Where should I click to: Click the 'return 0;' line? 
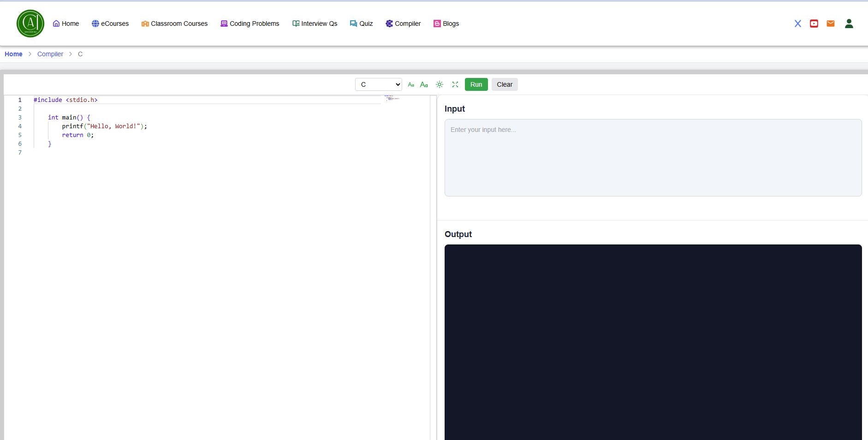click(x=78, y=135)
